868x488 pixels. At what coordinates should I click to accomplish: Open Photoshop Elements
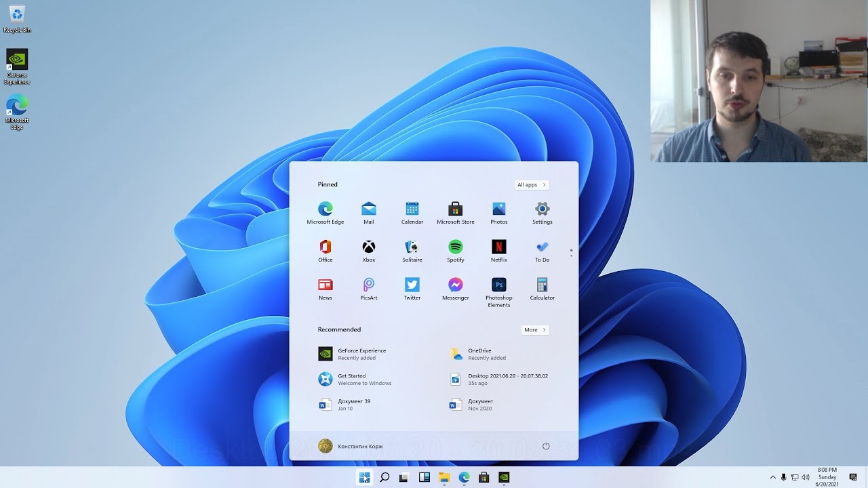499,291
